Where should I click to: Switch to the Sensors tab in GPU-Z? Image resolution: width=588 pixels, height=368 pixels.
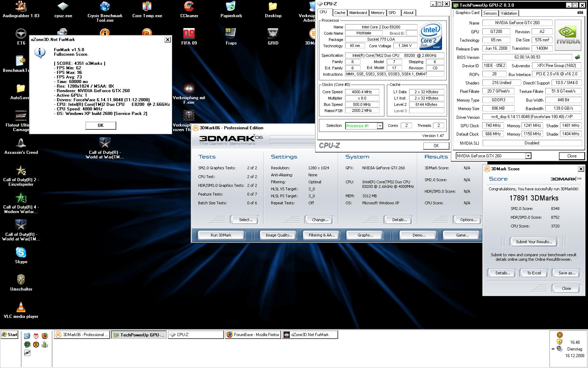(490, 13)
